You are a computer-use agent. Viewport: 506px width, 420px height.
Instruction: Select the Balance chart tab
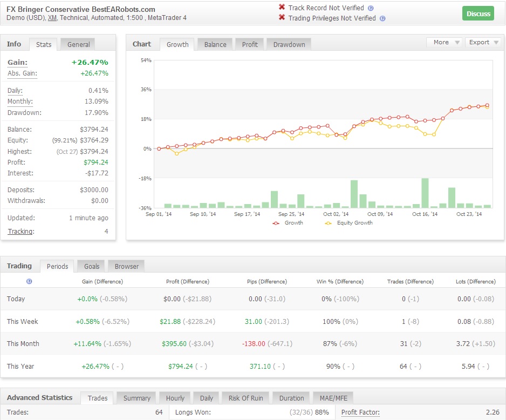coord(215,45)
